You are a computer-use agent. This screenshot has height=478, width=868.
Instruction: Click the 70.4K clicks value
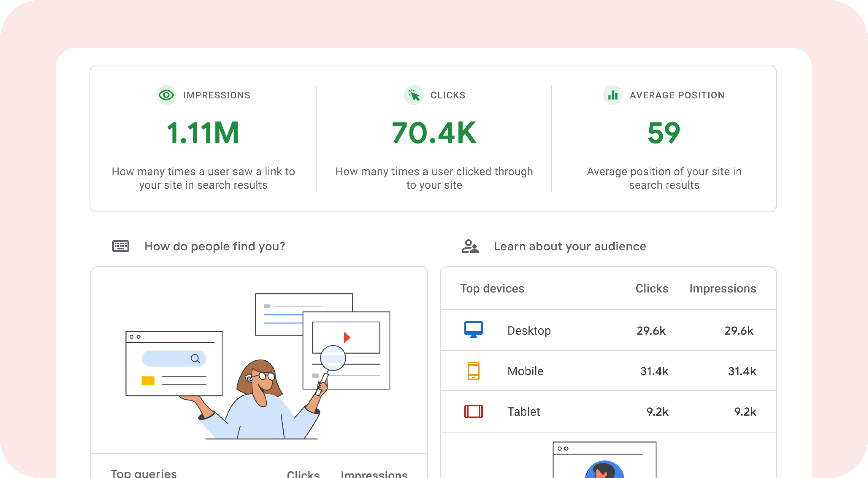pyautogui.click(x=434, y=133)
